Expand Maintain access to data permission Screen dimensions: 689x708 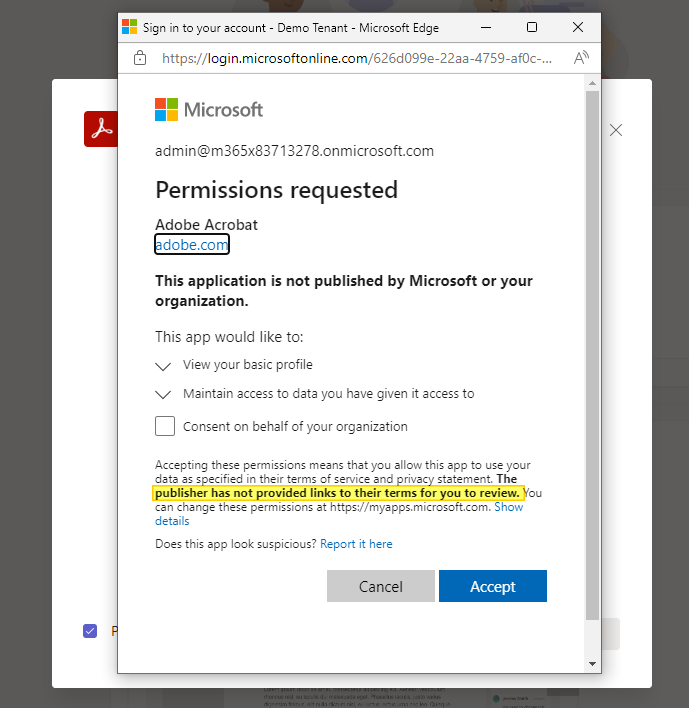(163, 394)
